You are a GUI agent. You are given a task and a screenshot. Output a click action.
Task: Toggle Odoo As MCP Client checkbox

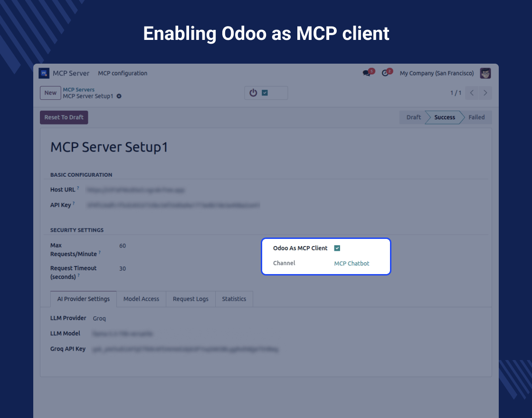coord(337,248)
